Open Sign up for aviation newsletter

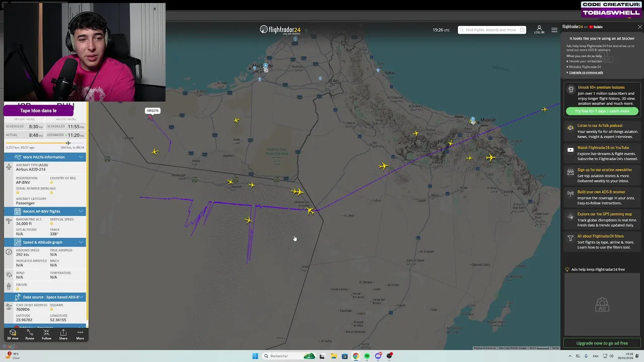coord(602,175)
